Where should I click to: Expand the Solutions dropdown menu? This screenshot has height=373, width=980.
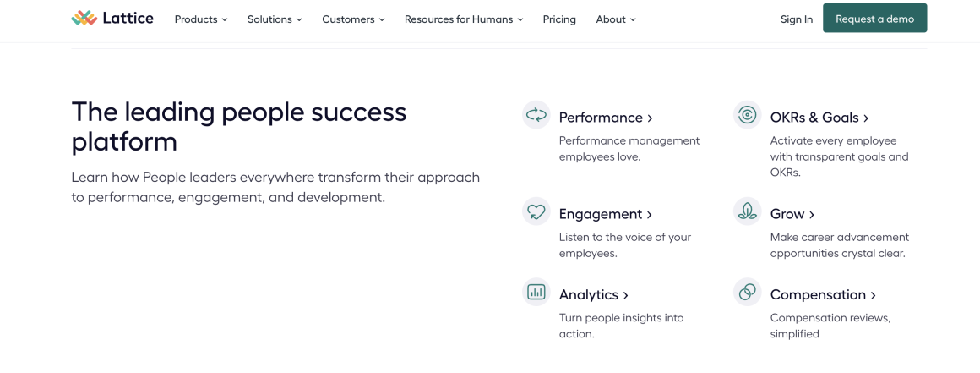tap(275, 19)
